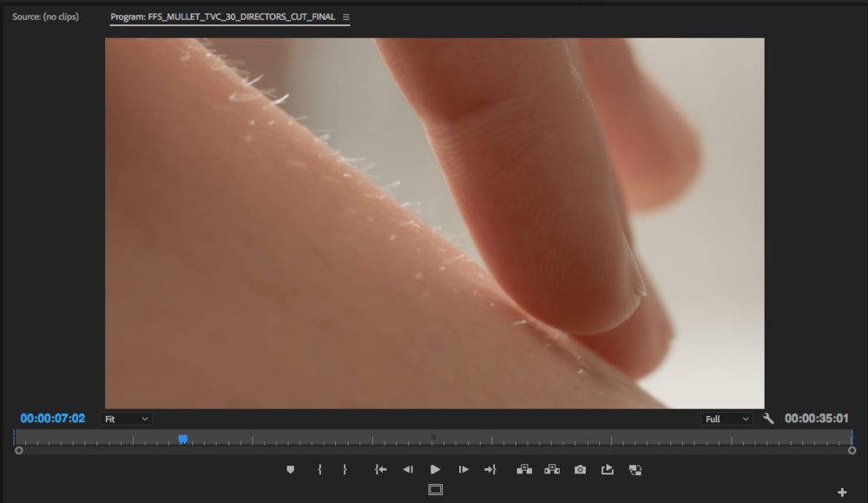The image size is (868, 503).
Task: Step back one frame
Action: [407, 469]
